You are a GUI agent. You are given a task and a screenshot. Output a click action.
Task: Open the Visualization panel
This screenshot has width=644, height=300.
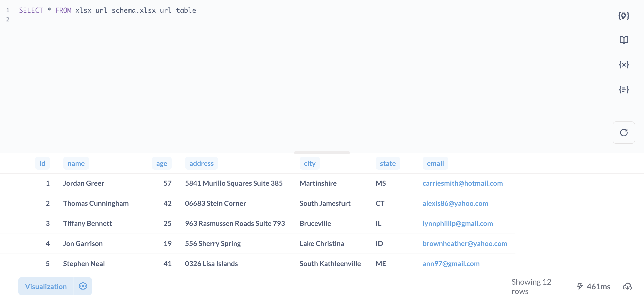45,286
